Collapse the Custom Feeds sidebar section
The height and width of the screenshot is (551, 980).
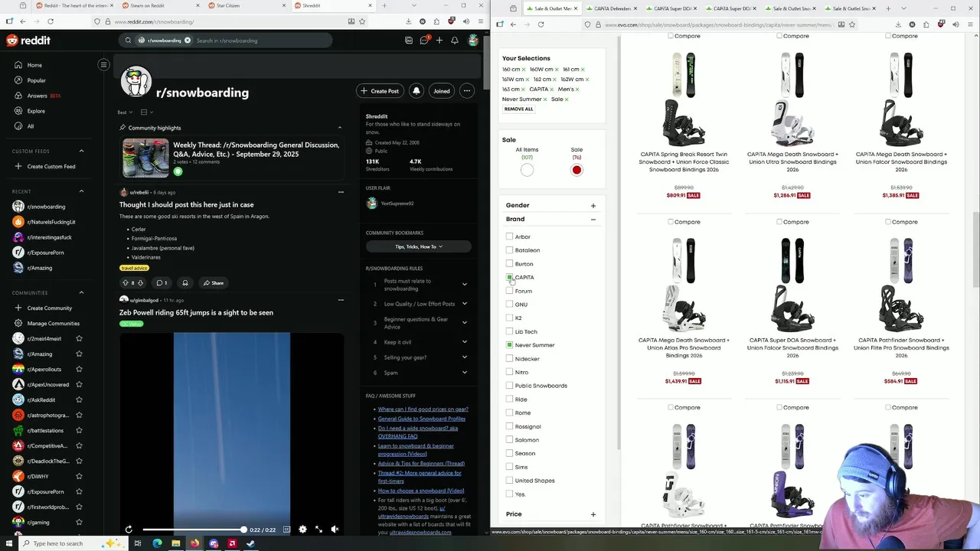point(81,151)
